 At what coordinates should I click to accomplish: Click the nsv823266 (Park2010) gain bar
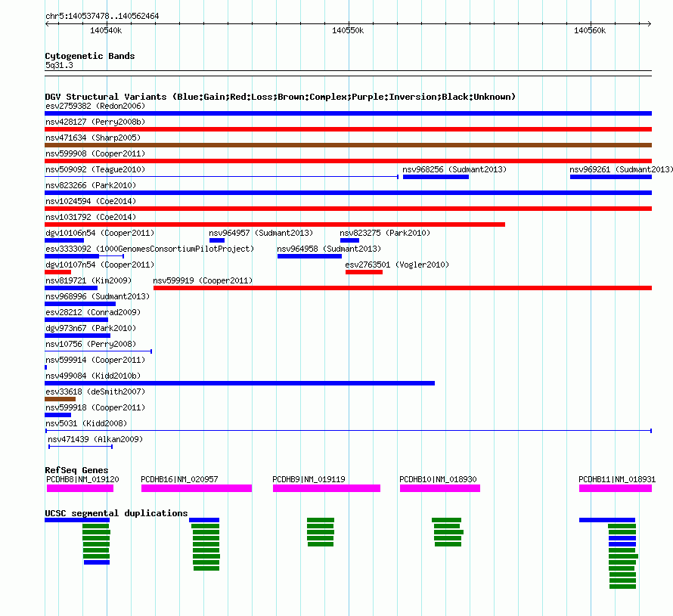click(348, 193)
